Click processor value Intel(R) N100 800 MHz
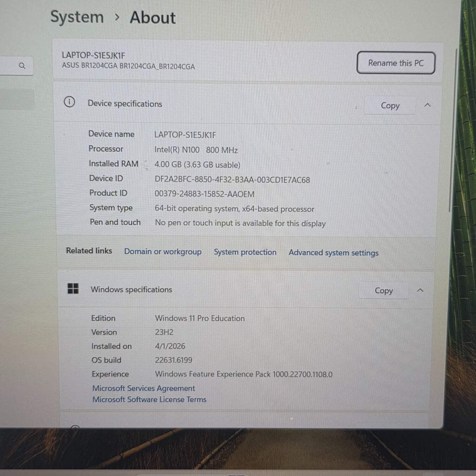The width and height of the screenshot is (476, 476). [196, 150]
